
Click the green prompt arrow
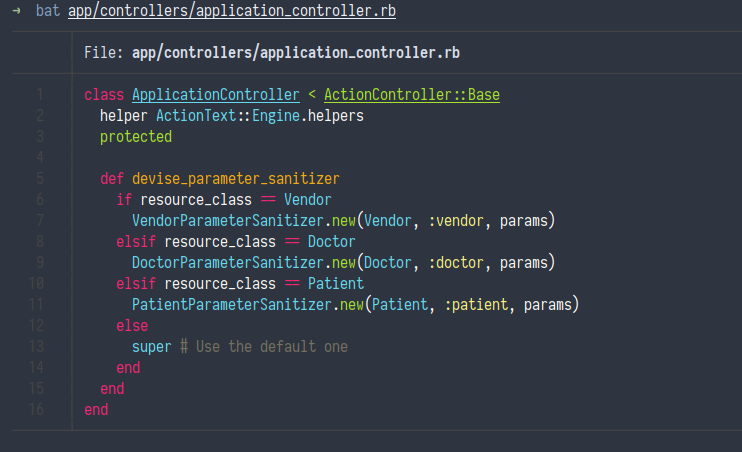click(17, 13)
